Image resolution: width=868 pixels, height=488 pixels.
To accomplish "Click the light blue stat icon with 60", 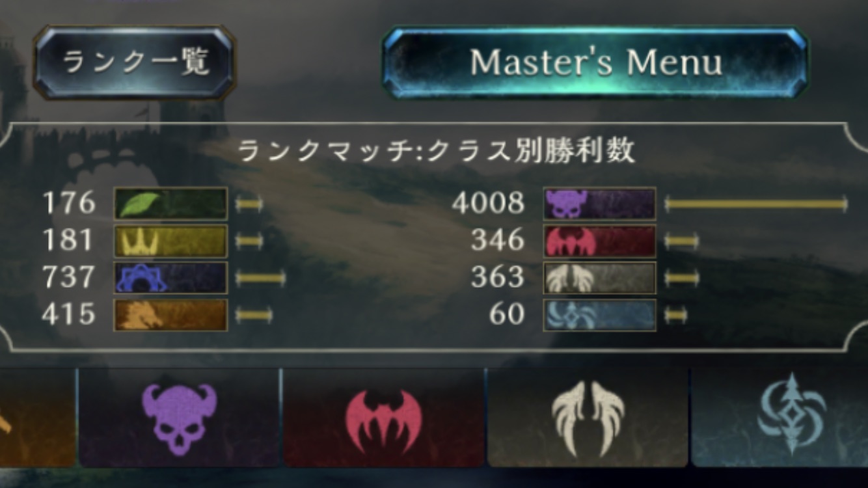I will coord(600,315).
